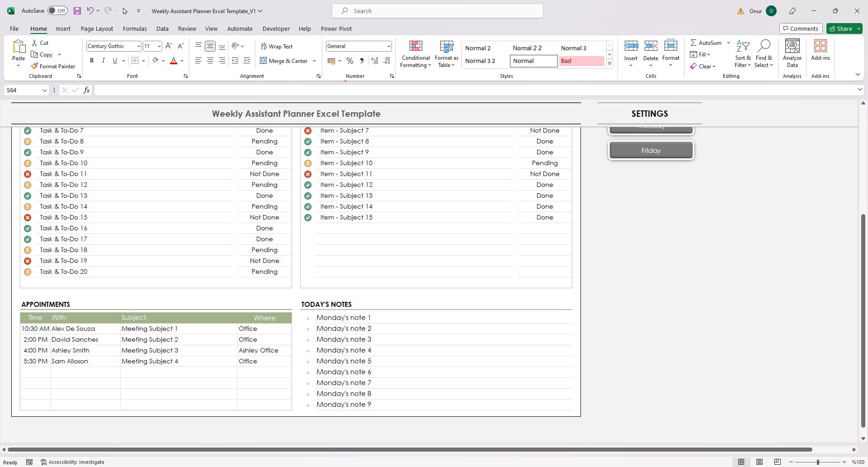
Task: Open the Power Pivot tab
Action: coord(336,29)
